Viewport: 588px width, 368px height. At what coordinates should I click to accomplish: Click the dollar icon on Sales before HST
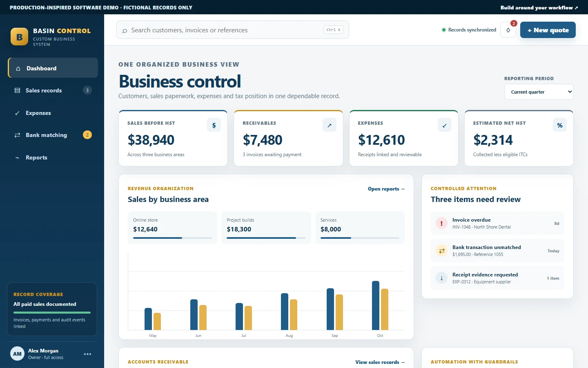[x=214, y=125]
